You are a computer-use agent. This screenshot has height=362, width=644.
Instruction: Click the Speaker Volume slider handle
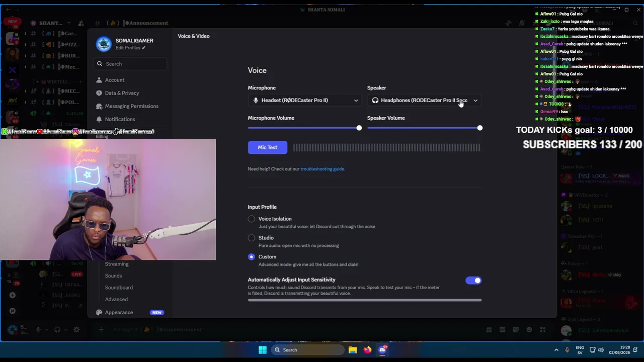tap(479, 128)
